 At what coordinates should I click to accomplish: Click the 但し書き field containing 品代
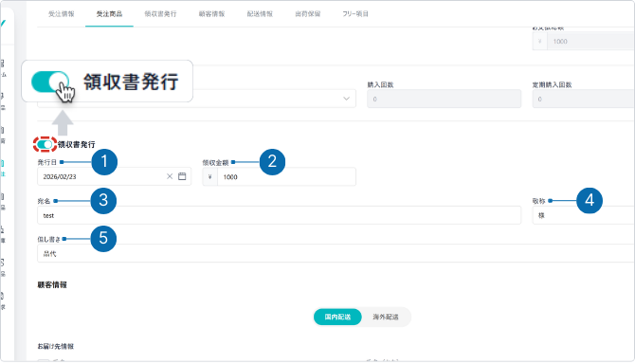click(x=336, y=253)
